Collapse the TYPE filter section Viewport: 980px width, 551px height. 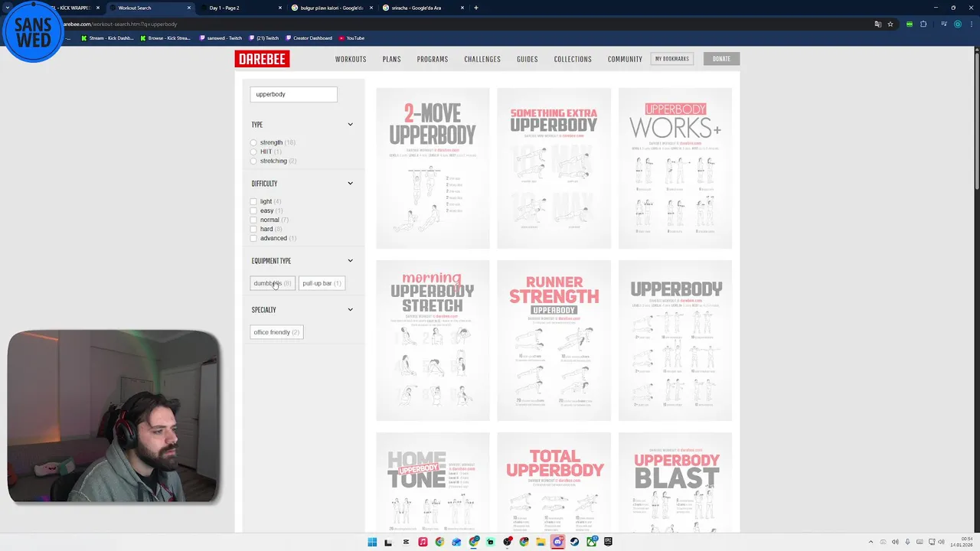(350, 125)
